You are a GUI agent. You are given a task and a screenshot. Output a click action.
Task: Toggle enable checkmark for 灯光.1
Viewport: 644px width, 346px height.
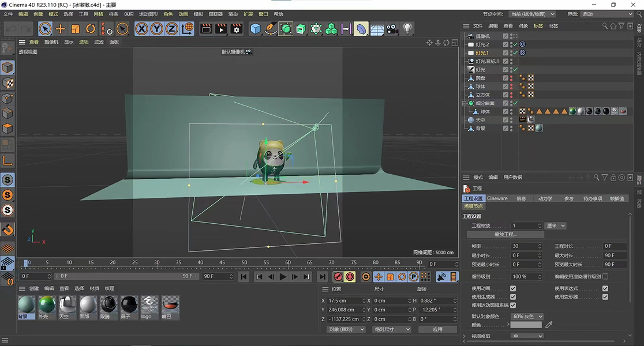point(515,52)
